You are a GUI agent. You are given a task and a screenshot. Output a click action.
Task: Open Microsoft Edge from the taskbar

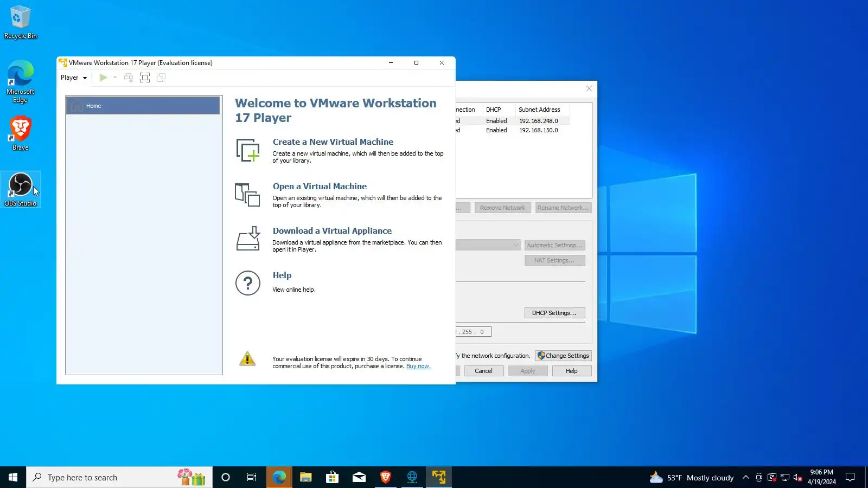(279, 477)
